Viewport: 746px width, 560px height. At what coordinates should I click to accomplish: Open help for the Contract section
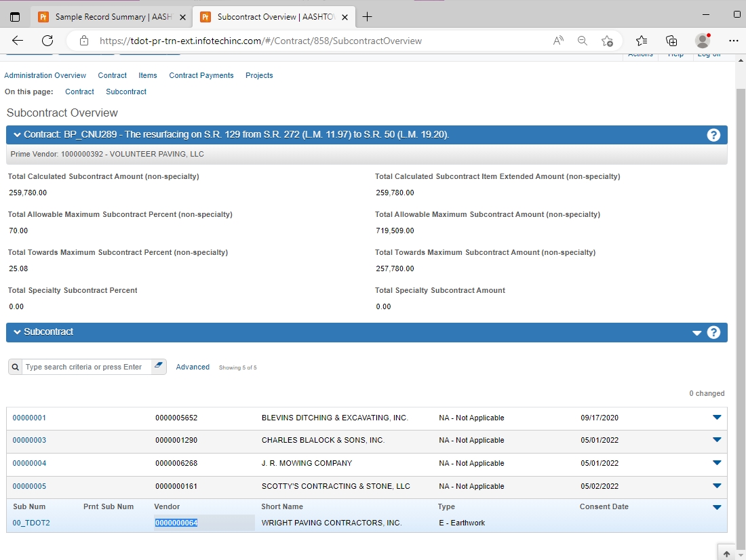pos(713,135)
